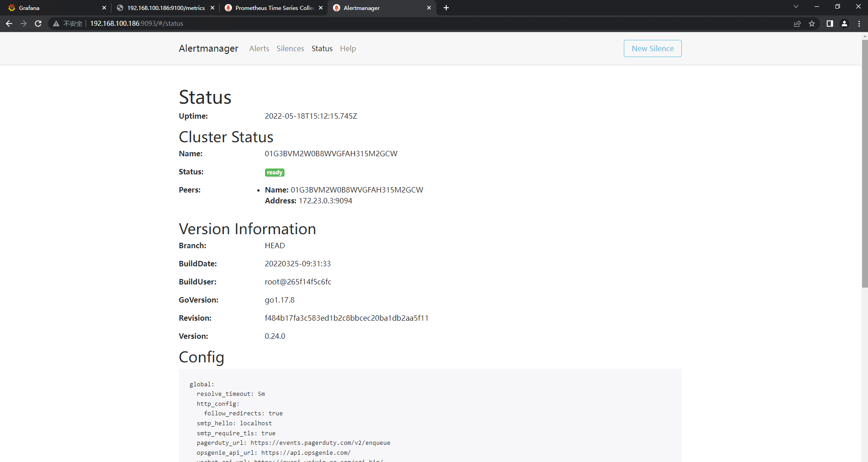
Task: Close the Grafana tab
Action: (104, 8)
